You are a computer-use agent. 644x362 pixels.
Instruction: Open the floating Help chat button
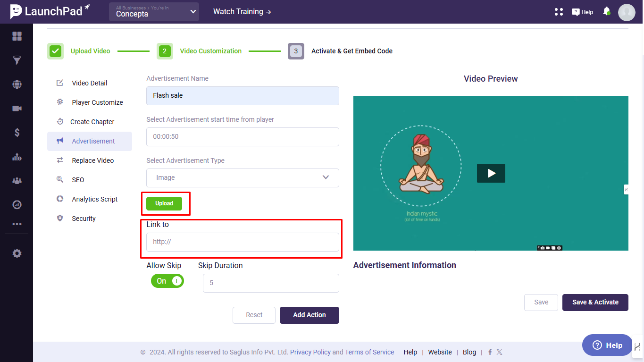click(607, 345)
